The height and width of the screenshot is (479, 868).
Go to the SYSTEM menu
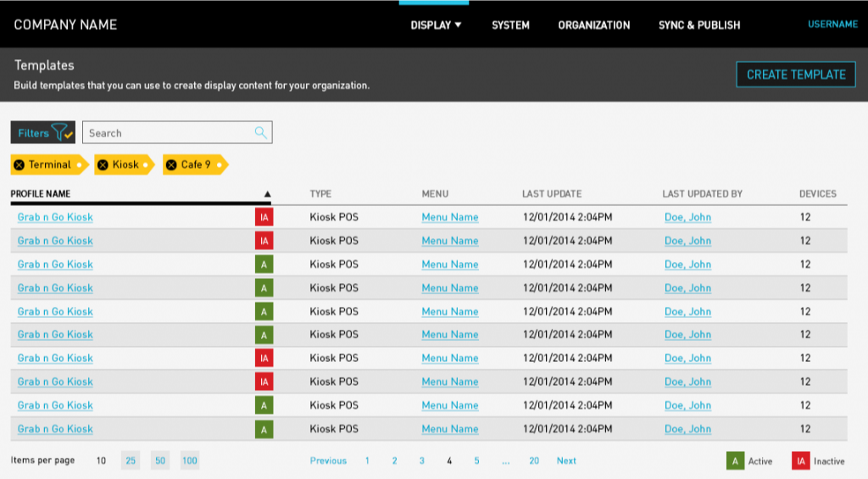(510, 25)
